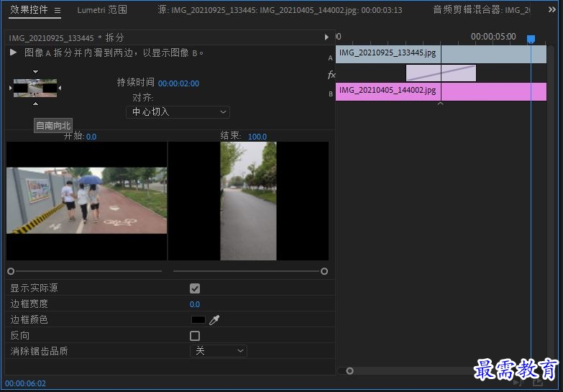
Task: Select the north-to-south top edge arrow
Action: point(35,71)
